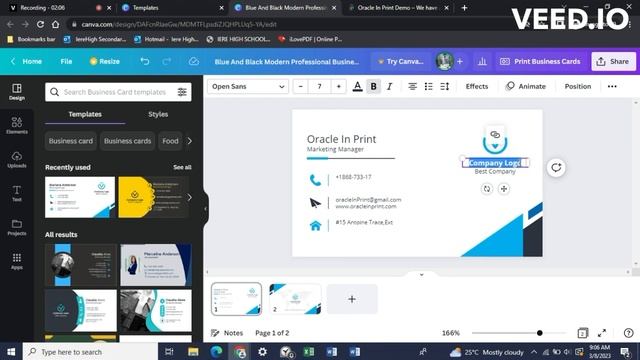Open the Apps sidebar panel

coord(17,261)
